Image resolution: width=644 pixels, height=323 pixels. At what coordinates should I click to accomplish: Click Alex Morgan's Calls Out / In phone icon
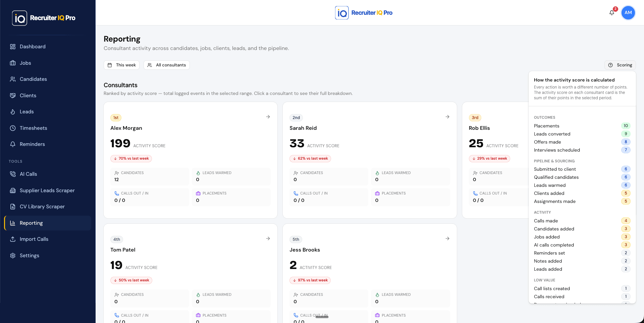[x=117, y=194]
